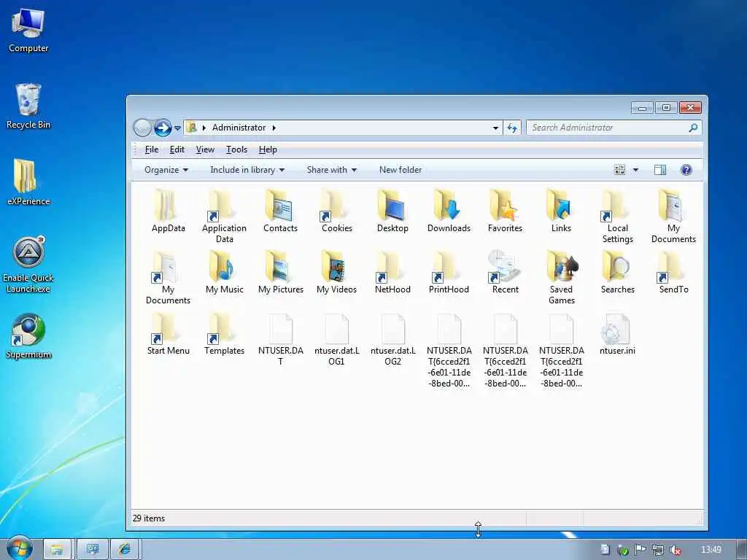Click the network tray icon
747x560 pixels.
point(657,550)
